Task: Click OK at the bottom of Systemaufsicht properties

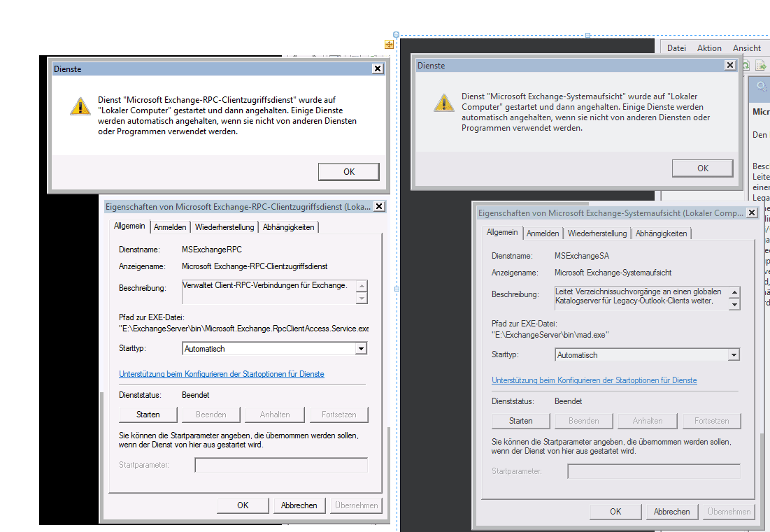Action: [x=615, y=512]
